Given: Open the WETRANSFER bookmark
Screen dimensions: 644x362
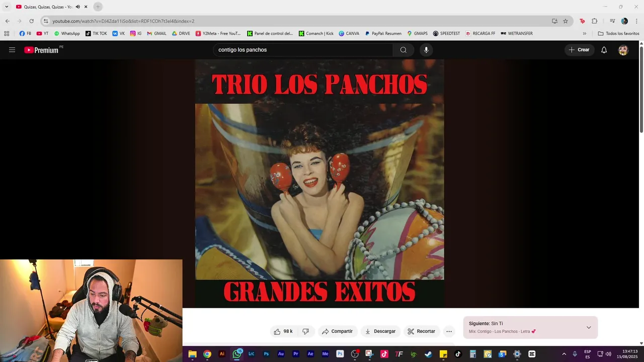Looking at the screenshot, I should [516, 34].
